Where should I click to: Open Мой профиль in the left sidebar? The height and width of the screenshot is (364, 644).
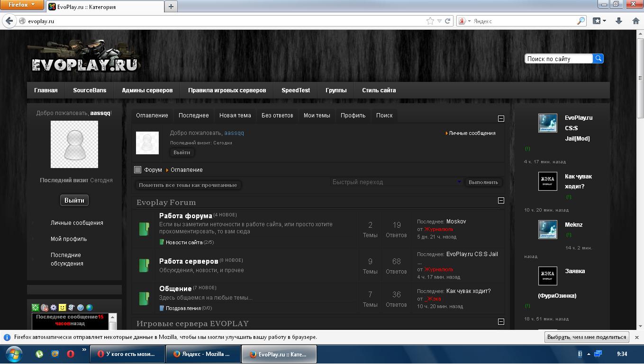tap(69, 239)
